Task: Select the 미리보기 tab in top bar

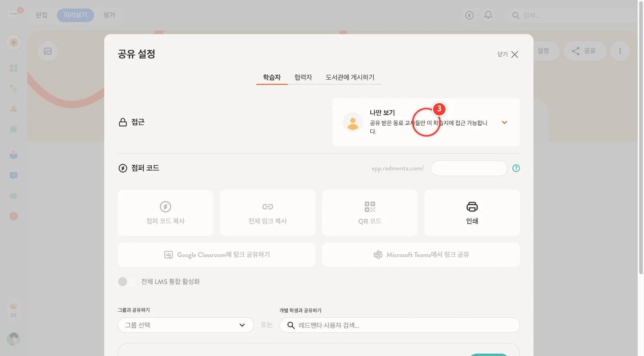Action: coord(75,15)
